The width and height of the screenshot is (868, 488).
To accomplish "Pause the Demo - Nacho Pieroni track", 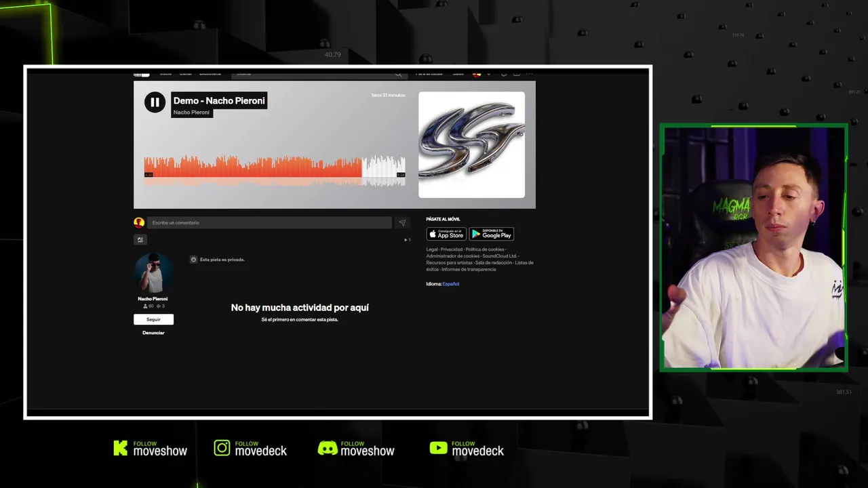I will (155, 102).
